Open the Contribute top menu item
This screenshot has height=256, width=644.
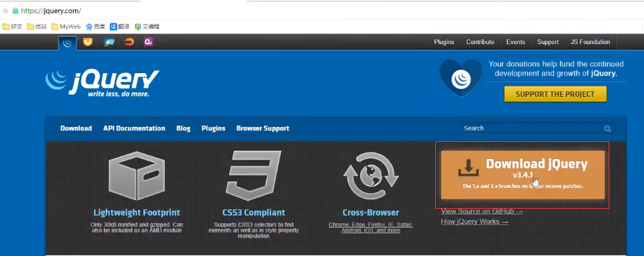coord(480,42)
